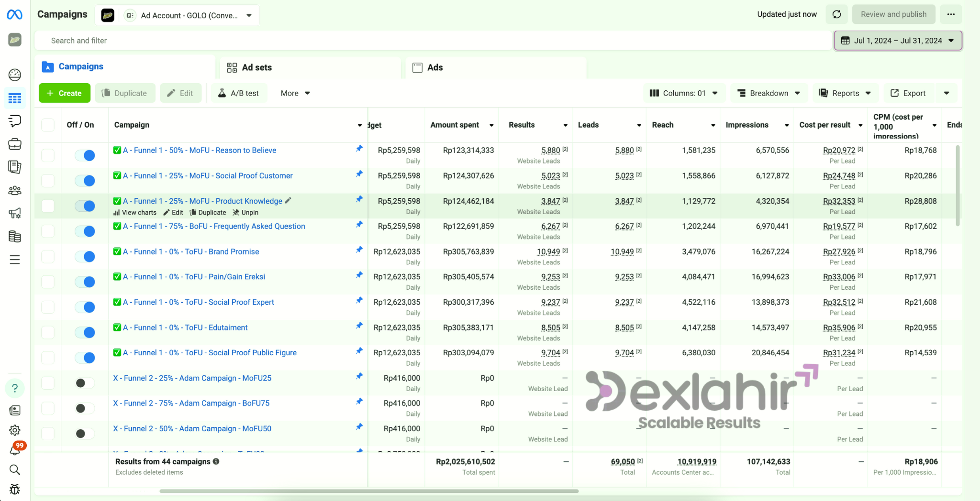This screenshot has width=980, height=501.
Task: Click pin icon on Brand Promise campaign
Action: (359, 250)
